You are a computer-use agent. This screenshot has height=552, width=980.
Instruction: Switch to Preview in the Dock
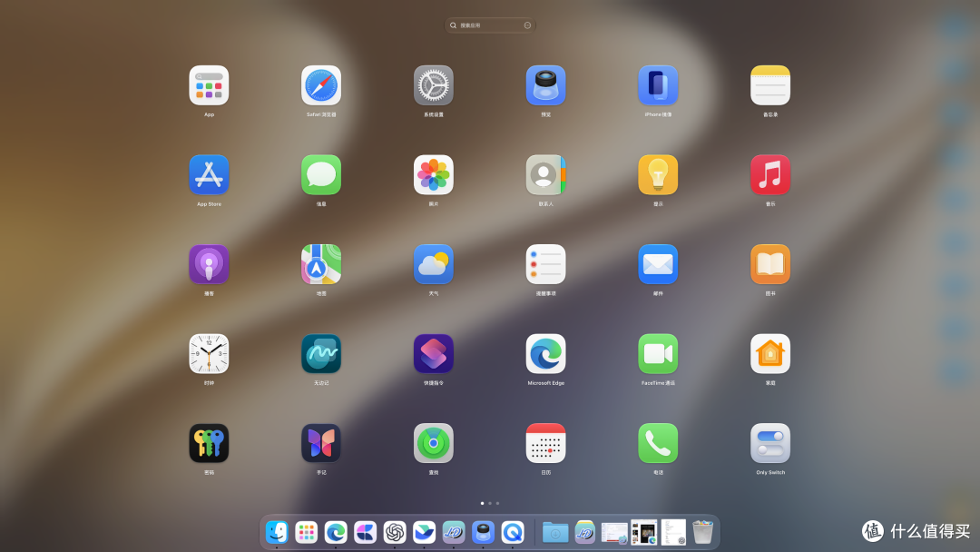pos(483,532)
